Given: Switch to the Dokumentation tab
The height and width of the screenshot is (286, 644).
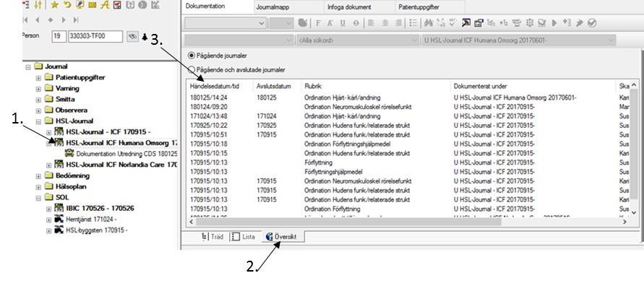Looking at the screenshot, I should click(x=205, y=6).
